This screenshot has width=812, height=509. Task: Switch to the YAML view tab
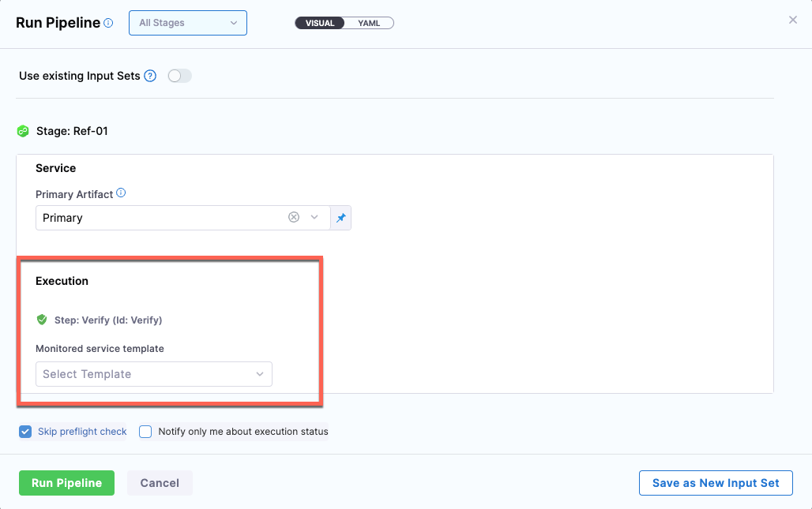369,23
